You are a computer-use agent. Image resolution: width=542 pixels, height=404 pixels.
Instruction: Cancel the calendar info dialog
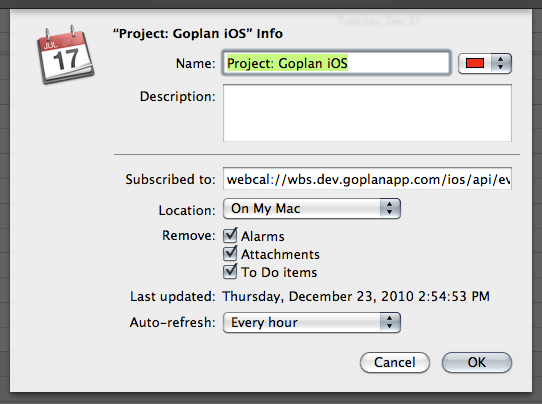pyautogui.click(x=395, y=362)
